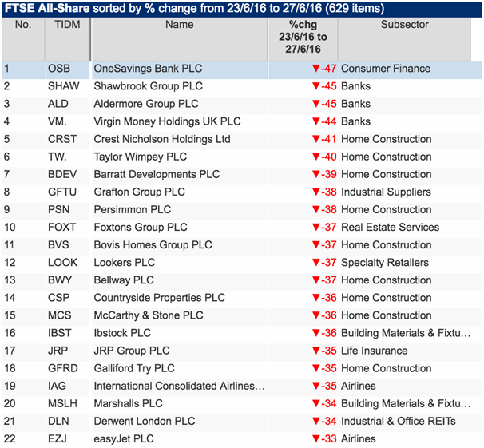Click the GFRD ticker cell
Viewport: 484px width, 448px height.
(62, 368)
